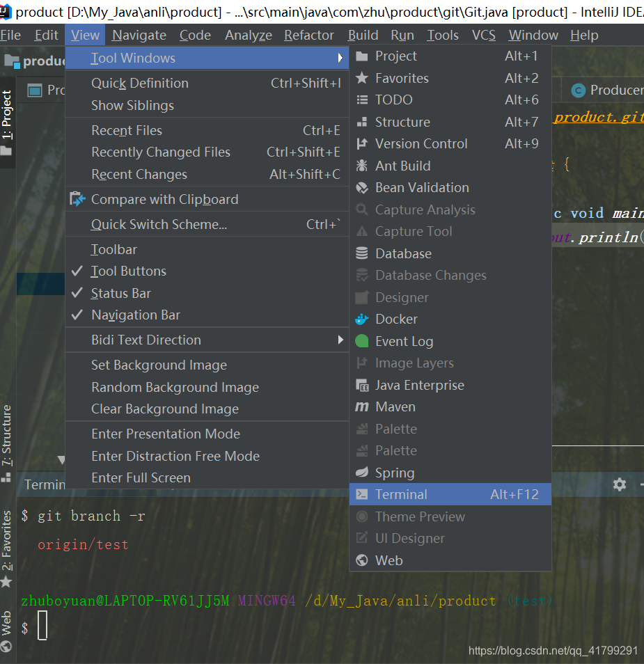This screenshot has width=644, height=664.
Task: Open the 1: Project side tab
Action: [7, 122]
